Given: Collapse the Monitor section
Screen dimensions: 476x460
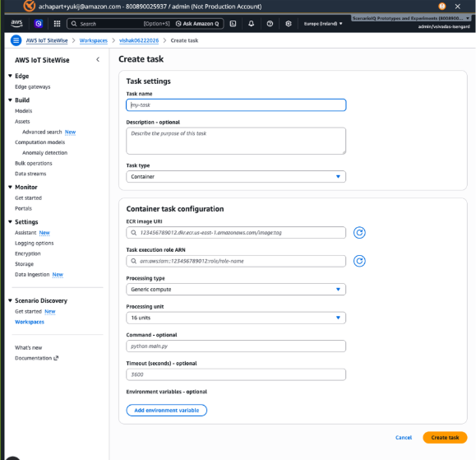Looking at the screenshot, I should click(x=10, y=187).
